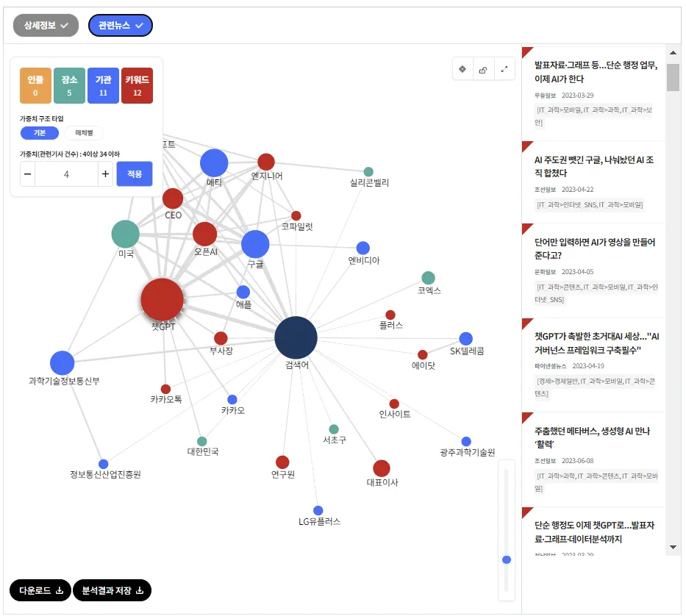Select the central 검색어 node
Image resolution: width=686 pixels, height=616 pixels.
pos(296,337)
